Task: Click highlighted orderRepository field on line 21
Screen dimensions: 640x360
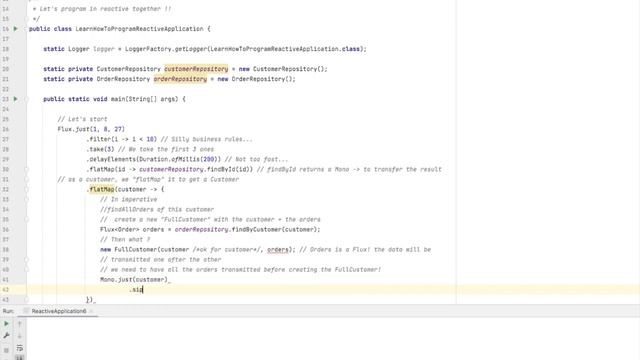Action: 180,79
